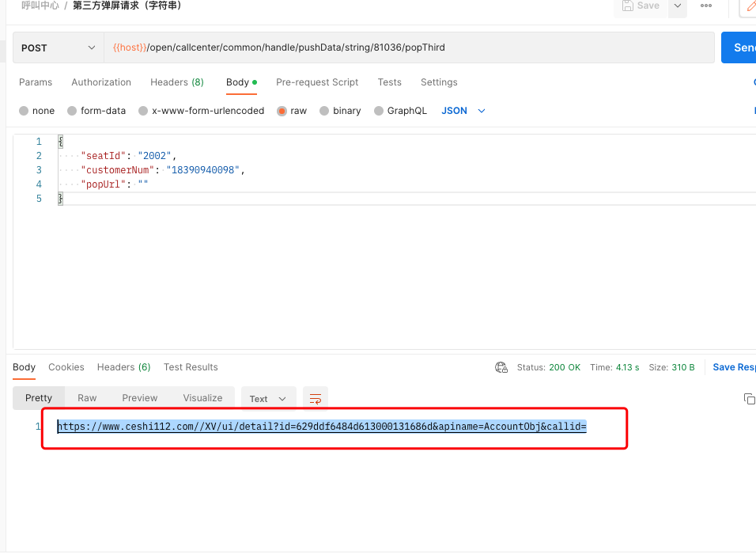Image resolution: width=756 pixels, height=554 pixels.
Task: Open the POST method dropdown
Action: click(59, 47)
